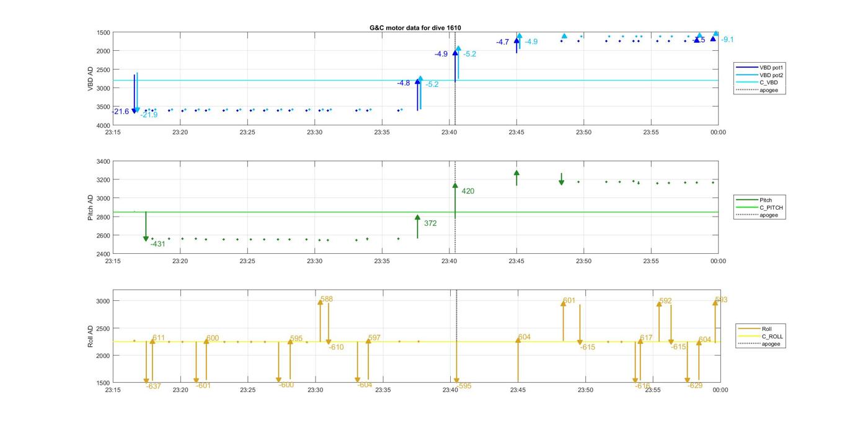Click the '597' roll data label
Image resolution: width=868 pixels, height=430 pixels.
pyautogui.click(x=374, y=338)
